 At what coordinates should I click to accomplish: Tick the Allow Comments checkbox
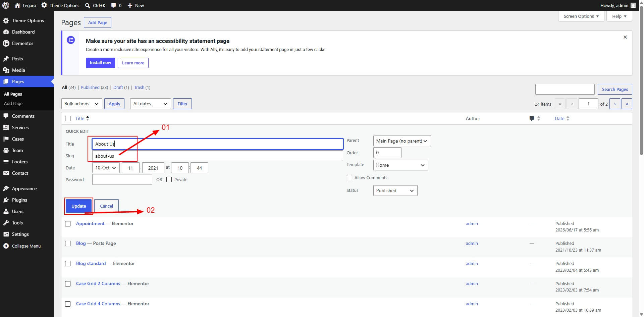(x=350, y=177)
